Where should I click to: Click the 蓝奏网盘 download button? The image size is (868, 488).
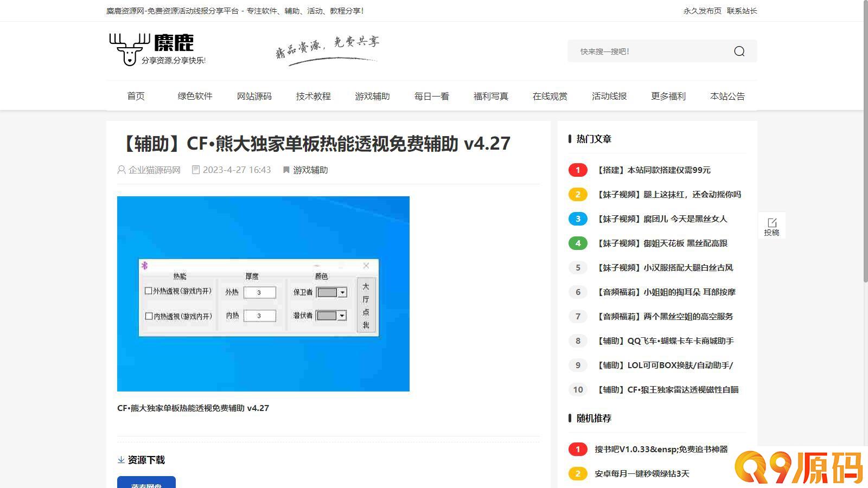point(146,483)
